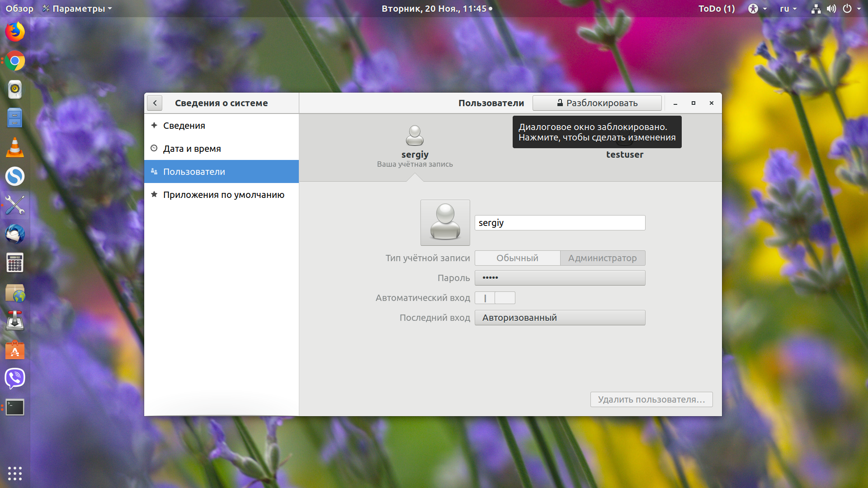
Task: Open Google Chrome in the dock
Action: pyautogui.click(x=15, y=61)
